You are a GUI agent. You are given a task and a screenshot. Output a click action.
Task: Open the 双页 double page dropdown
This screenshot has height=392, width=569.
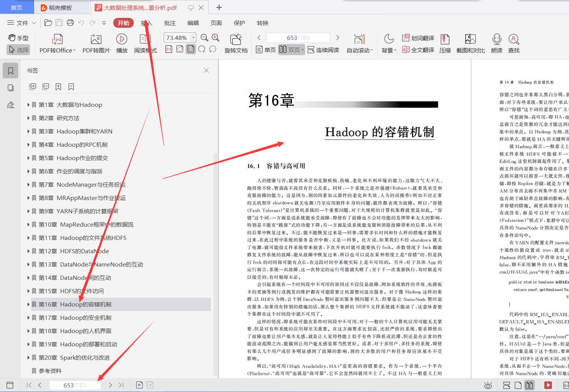(303, 50)
